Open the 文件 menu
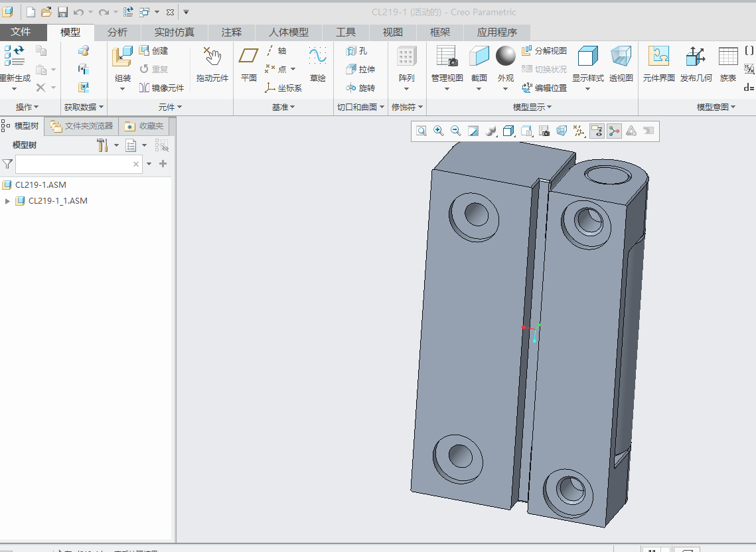756x552 pixels. tap(21, 32)
